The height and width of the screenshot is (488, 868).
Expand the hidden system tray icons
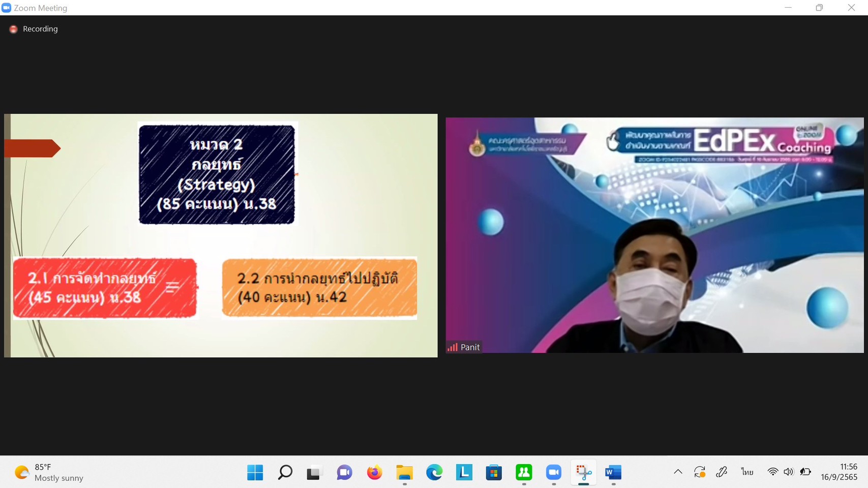(x=678, y=472)
